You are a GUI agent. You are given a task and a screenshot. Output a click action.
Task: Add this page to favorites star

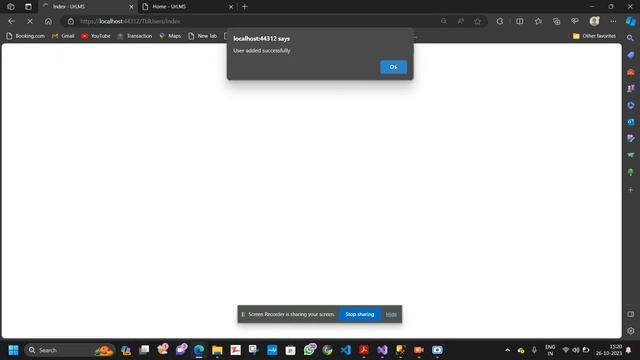click(478, 21)
